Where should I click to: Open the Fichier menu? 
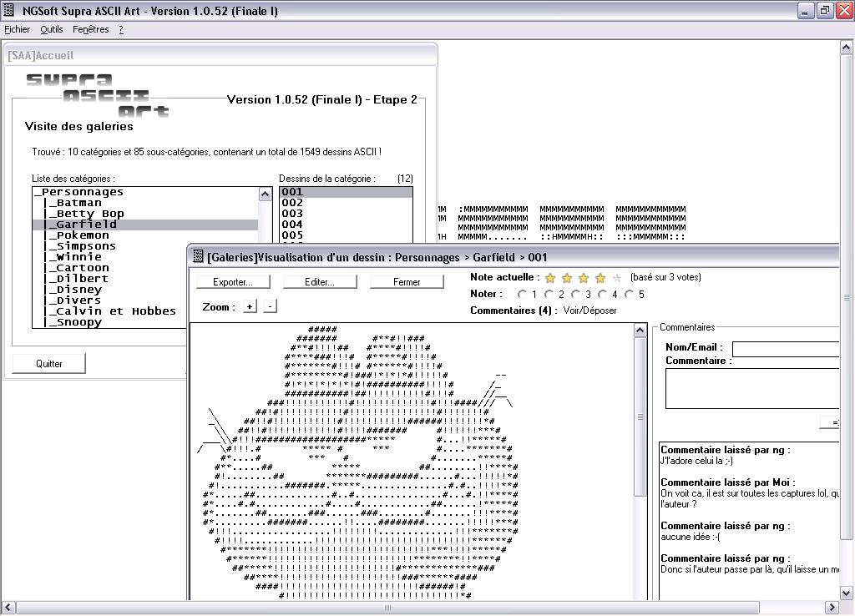pyautogui.click(x=18, y=29)
